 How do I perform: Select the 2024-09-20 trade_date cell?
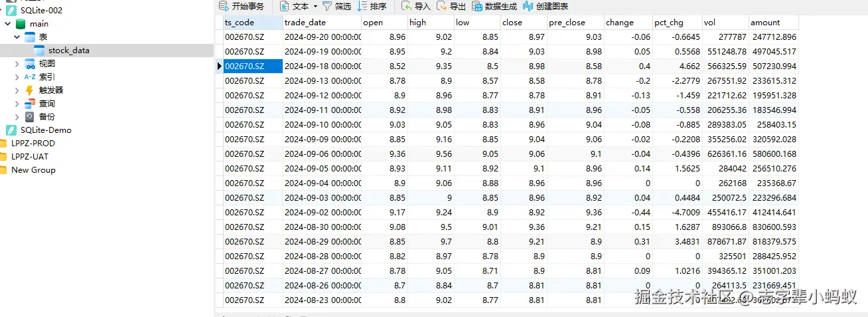323,37
